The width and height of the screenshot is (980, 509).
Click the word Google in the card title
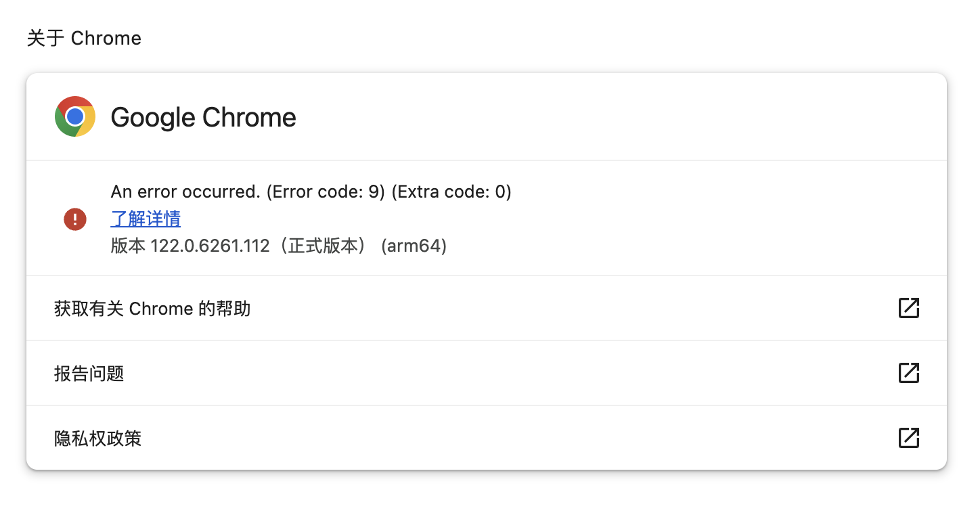153,118
